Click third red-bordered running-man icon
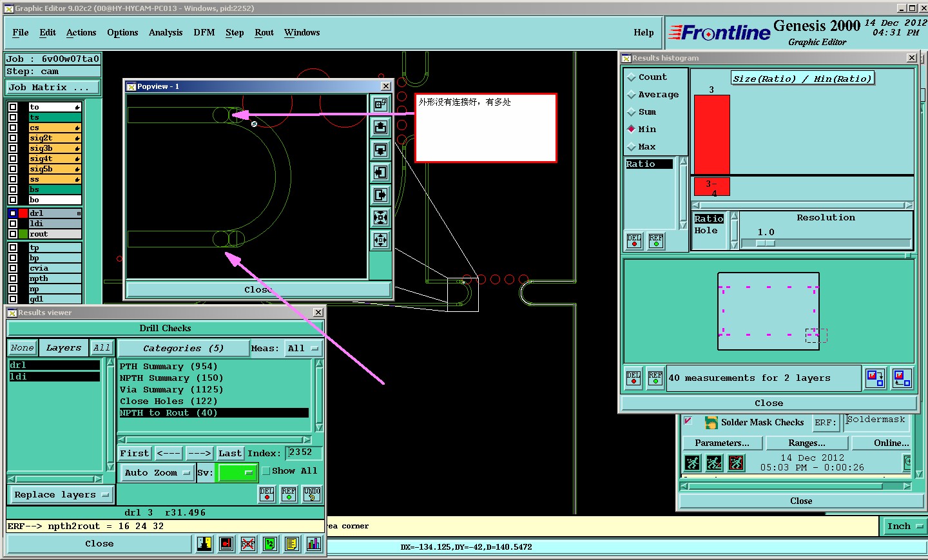 (736, 463)
